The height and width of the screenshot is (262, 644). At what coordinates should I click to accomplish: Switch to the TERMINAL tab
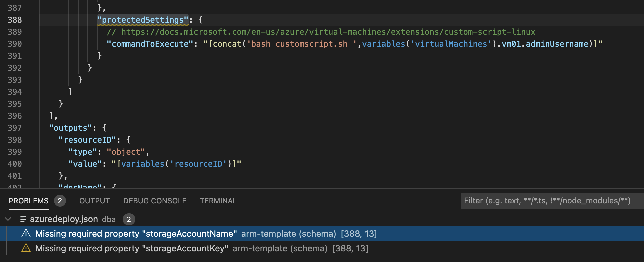(x=218, y=201)
